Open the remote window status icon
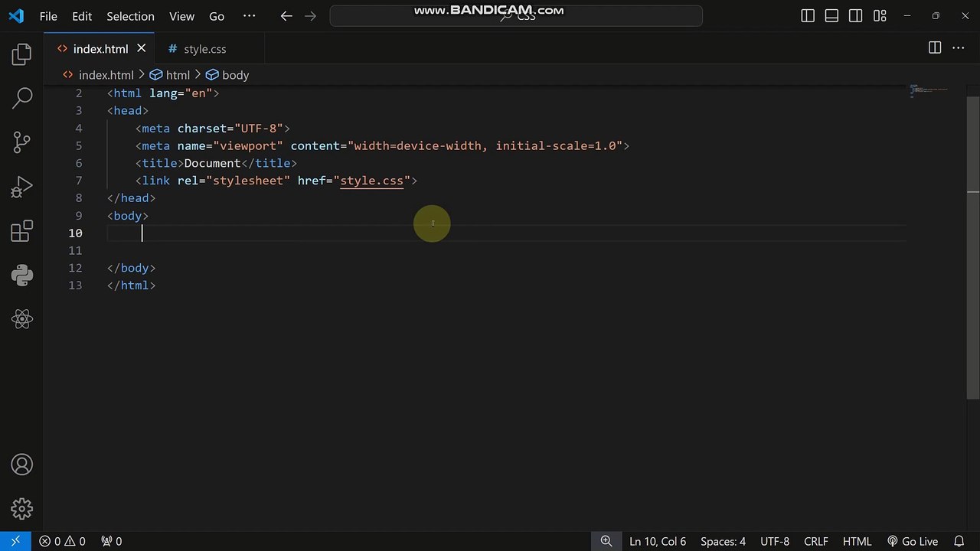The width and height of the screenshot is (980, 551). coord(15,541)
